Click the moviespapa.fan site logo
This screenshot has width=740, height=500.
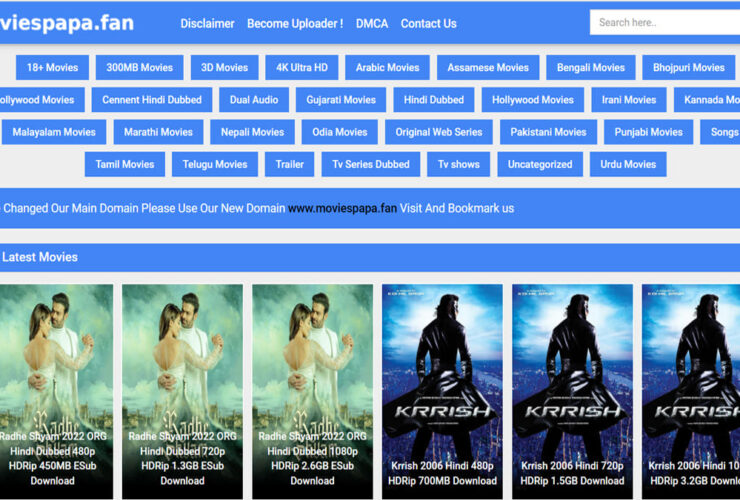67,23
